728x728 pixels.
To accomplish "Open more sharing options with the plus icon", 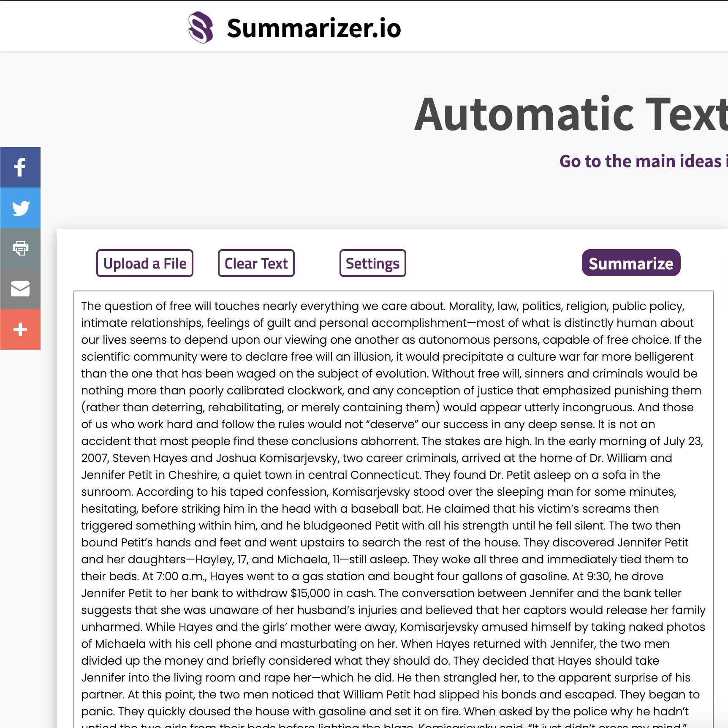I will [20, 329].
